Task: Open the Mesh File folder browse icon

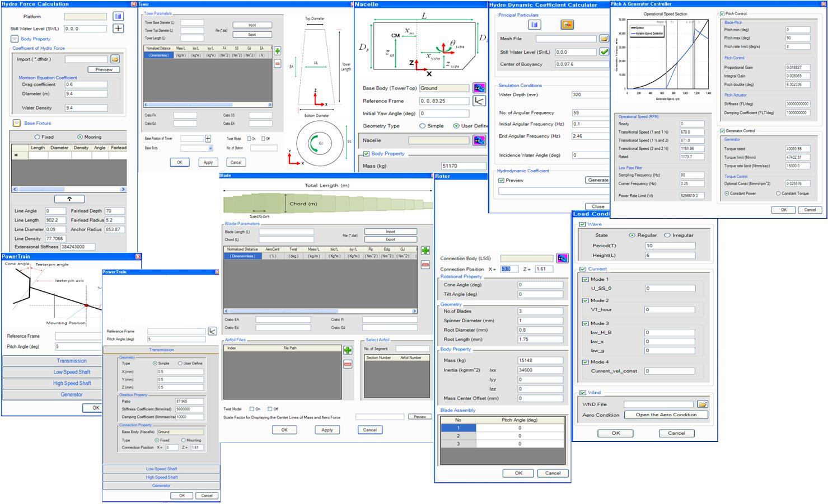Action: pos(604,39)
